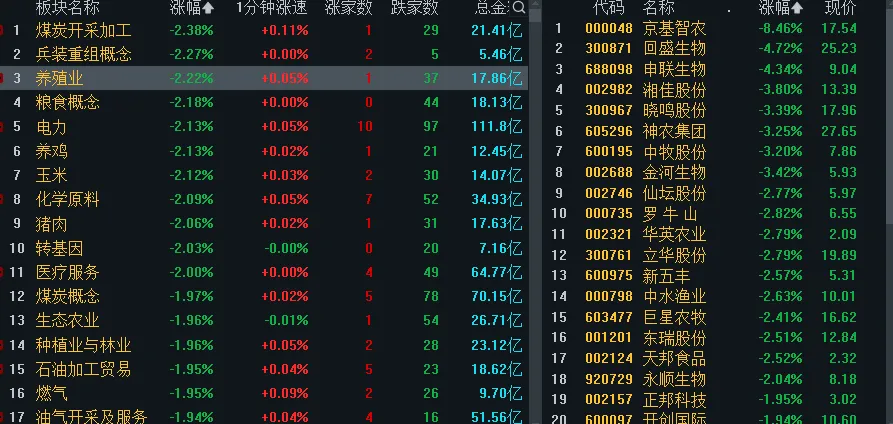Open stock 华英农业 in the list
This screenshot has width=893, height=424.
click(674, 234)
